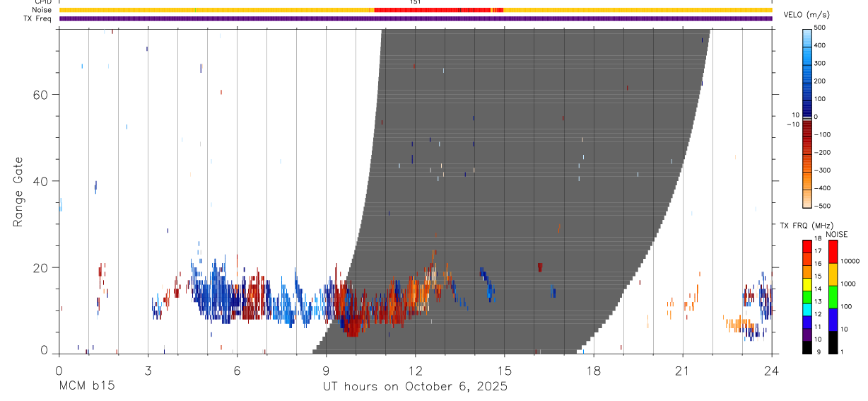Click the 500 label on velocity scale
868x401 pixels.
[820, 28]
